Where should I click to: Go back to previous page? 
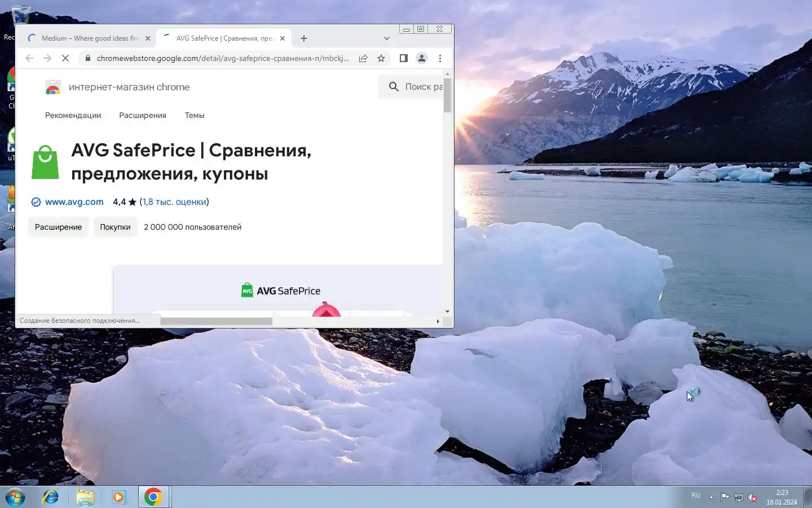pyautogui.click(x=29, y=58)
